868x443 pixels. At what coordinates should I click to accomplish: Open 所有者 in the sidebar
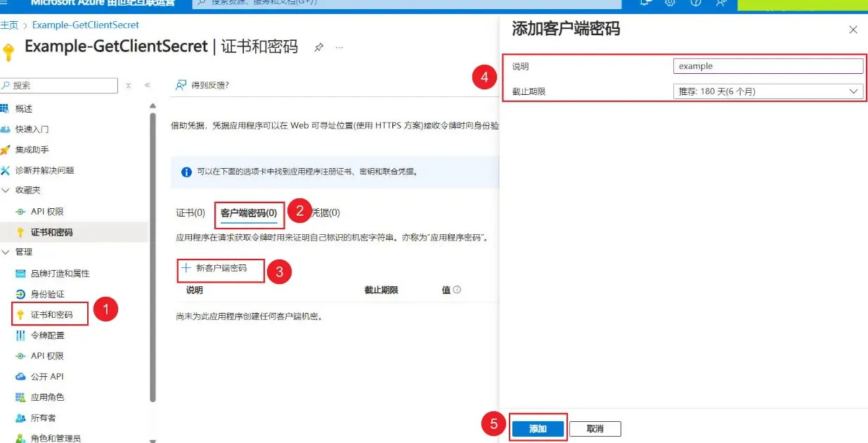44,418
